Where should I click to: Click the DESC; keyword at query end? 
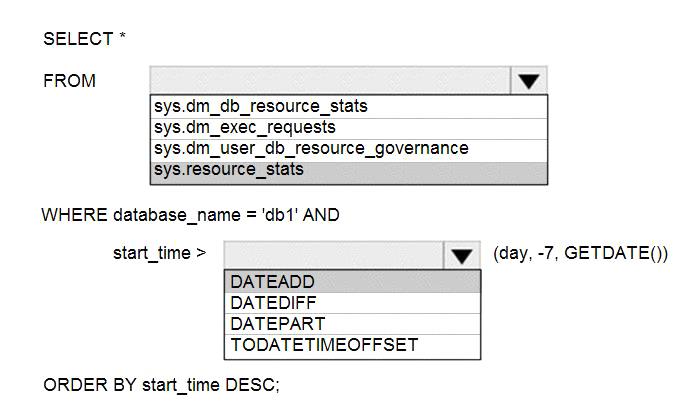(252, 385)
